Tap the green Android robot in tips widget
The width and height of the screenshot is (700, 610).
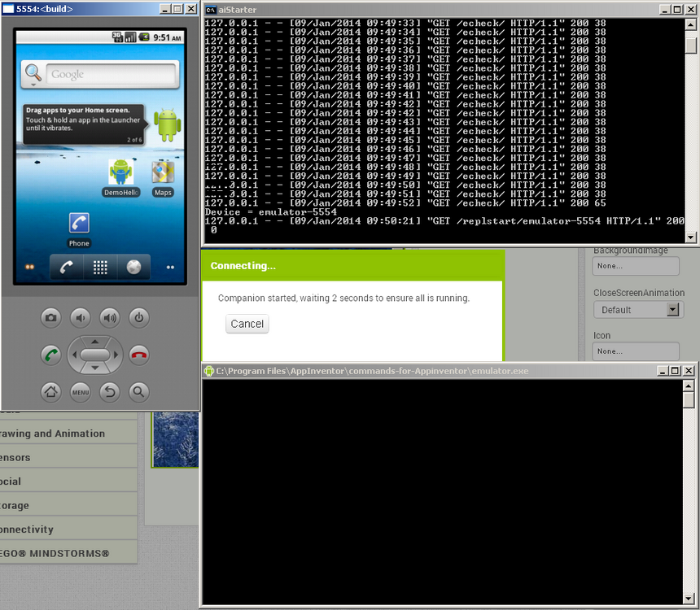pyautogui.click(x=168, y=124)
